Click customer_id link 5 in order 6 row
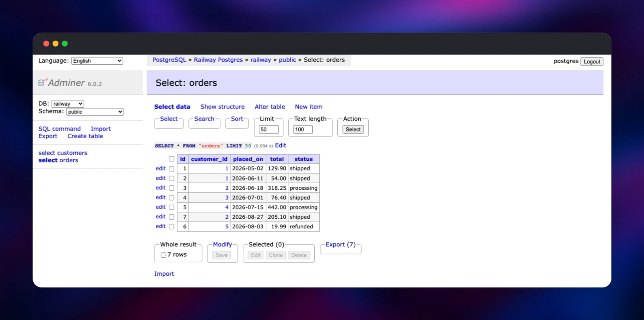644x320 pixels. coord(227,227)
